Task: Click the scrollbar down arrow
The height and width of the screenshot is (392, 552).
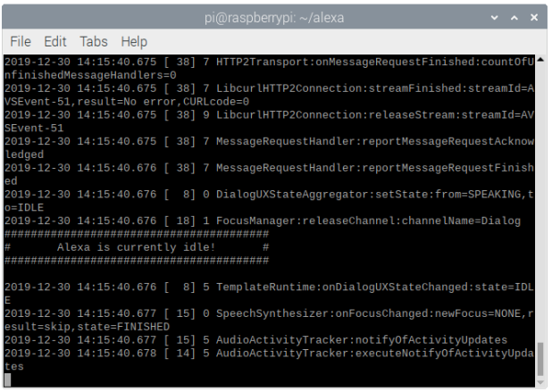Action: [540, 383]
